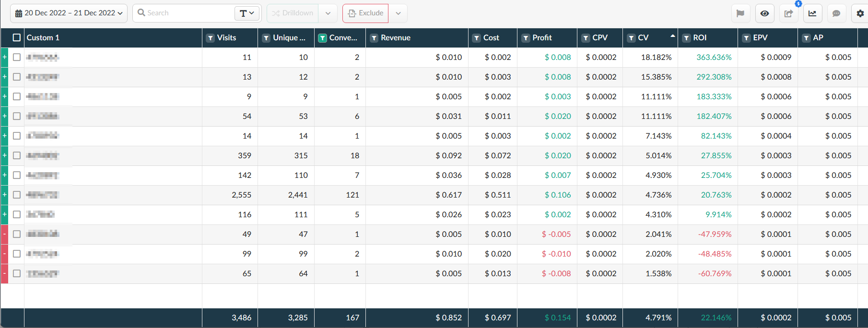
Task: Click the Exclude button
Action: 365,13
